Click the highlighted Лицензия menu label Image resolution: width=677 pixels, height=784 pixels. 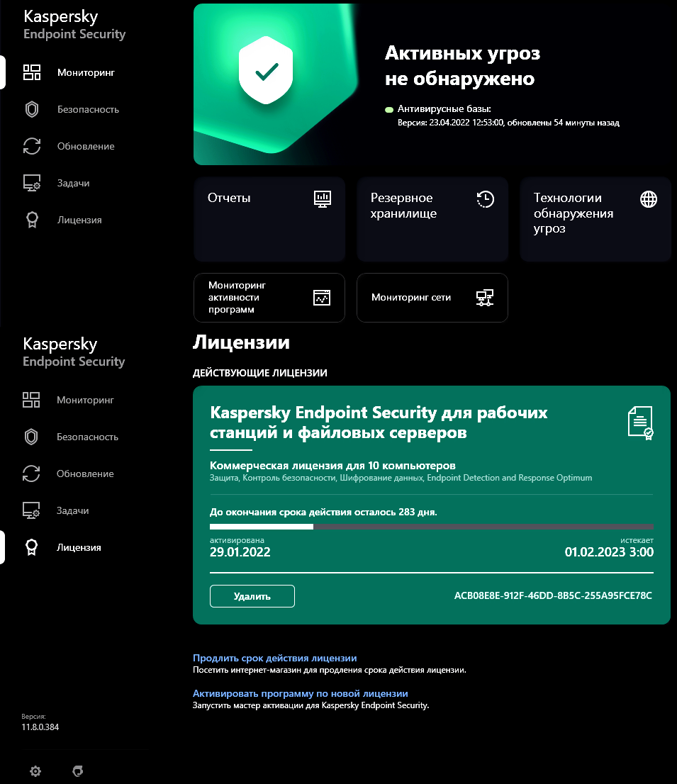tap(79, 547)
